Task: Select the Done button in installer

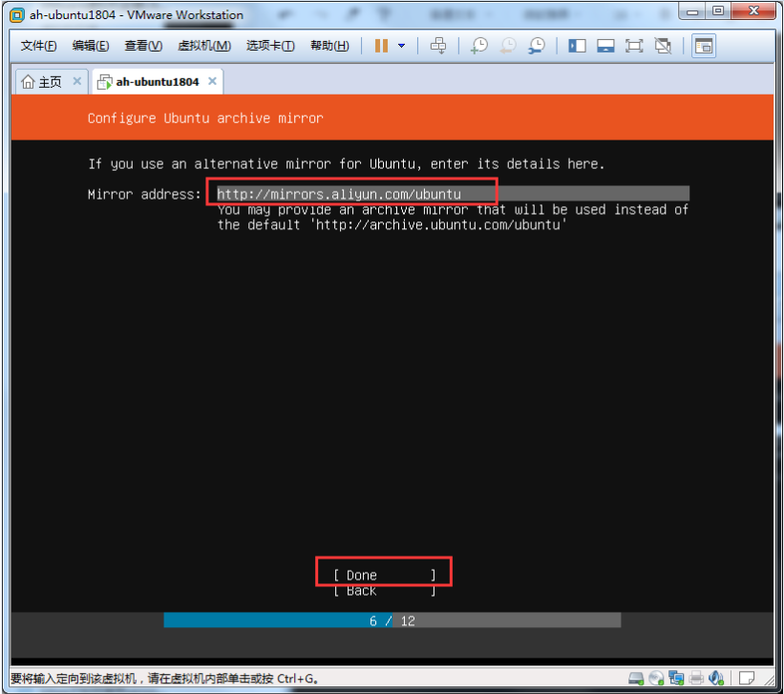Action: [x=384, y=575]
